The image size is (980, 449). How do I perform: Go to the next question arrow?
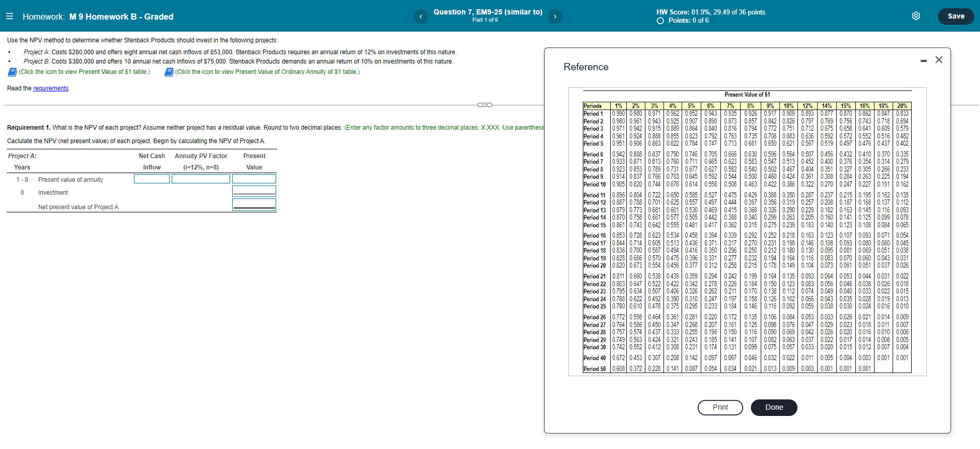click(555, 17)
